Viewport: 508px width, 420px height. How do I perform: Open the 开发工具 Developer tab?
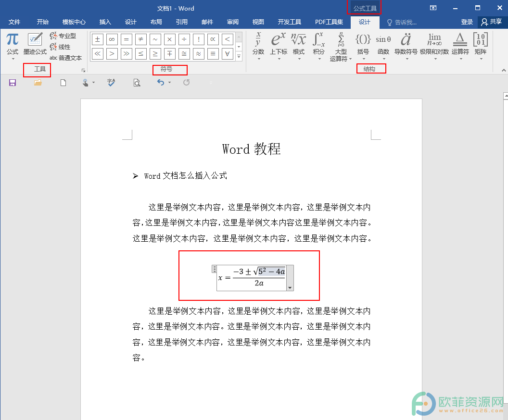pos(289,22)
